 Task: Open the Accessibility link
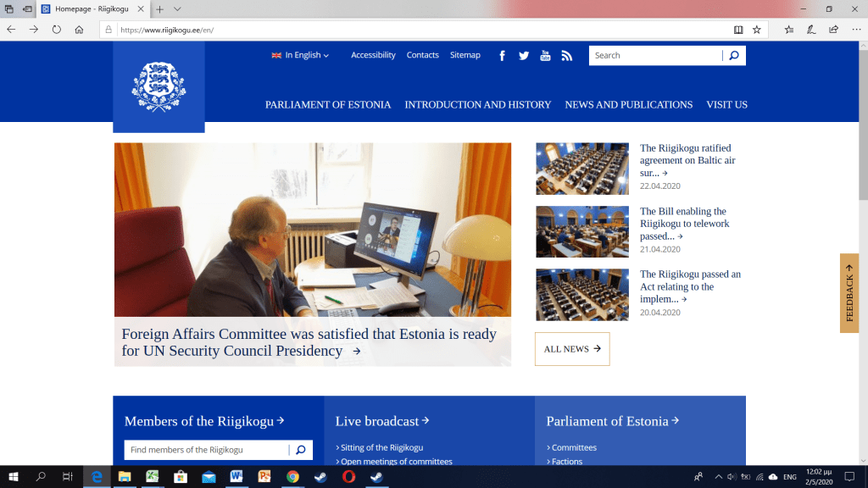(x=373, y=55)
